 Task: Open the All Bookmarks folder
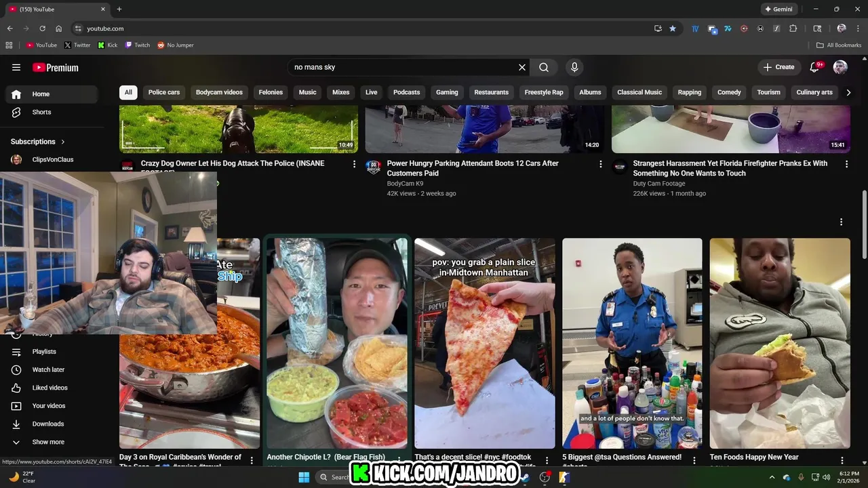click(839, 45)
